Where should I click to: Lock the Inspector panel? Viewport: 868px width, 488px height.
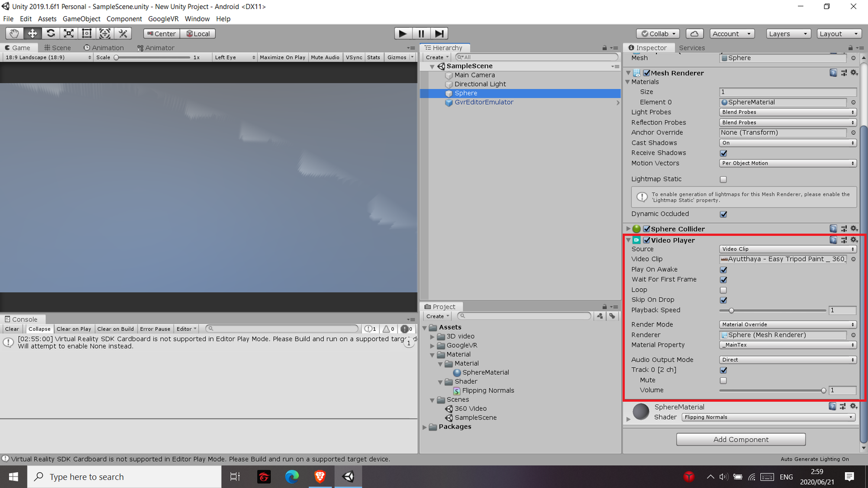click(851, 48)
